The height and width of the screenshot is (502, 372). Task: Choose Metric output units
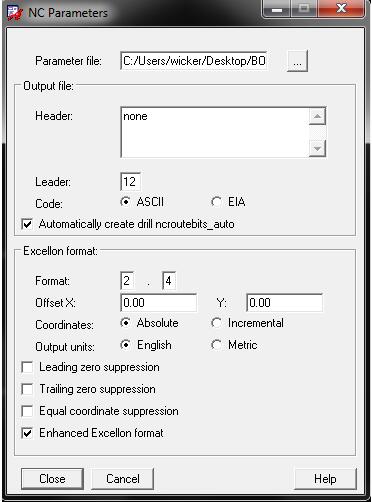(216, 345)
